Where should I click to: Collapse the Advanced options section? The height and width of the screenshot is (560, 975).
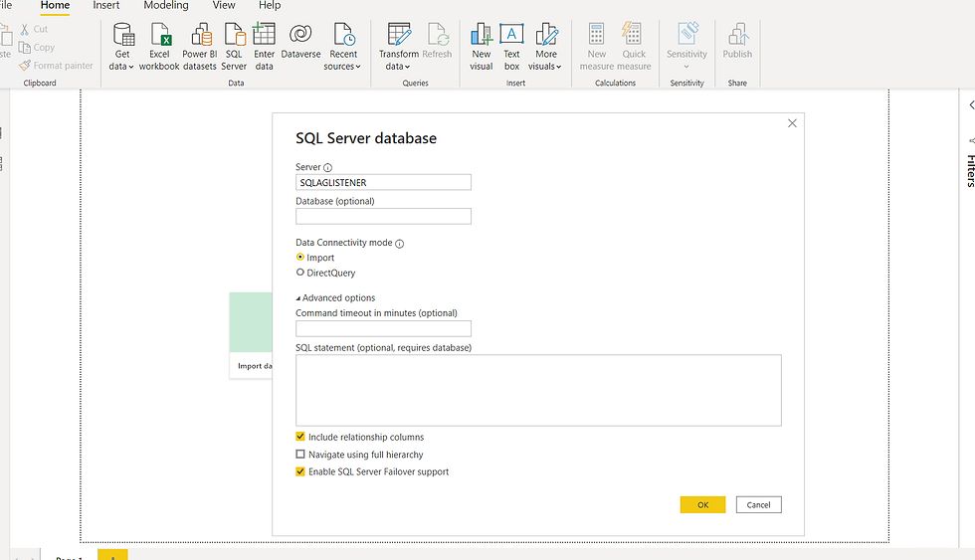tap(336, 297)
